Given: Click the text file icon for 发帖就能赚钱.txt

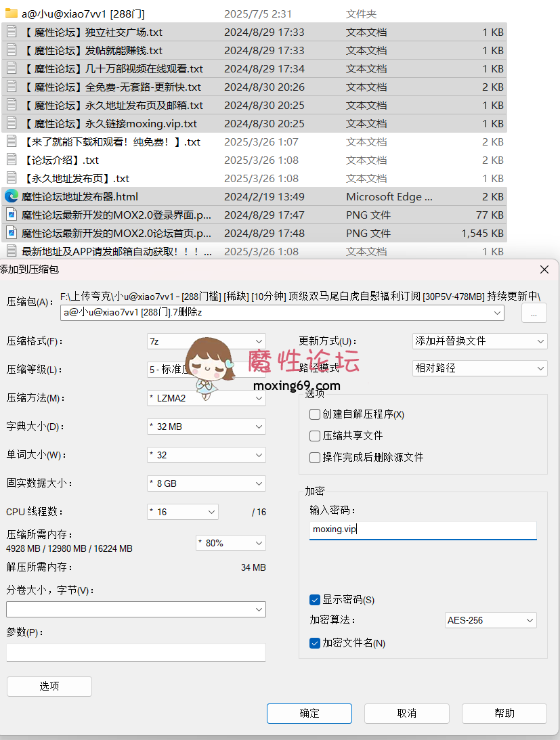Looking at the screenshot, I should point(12,50).
